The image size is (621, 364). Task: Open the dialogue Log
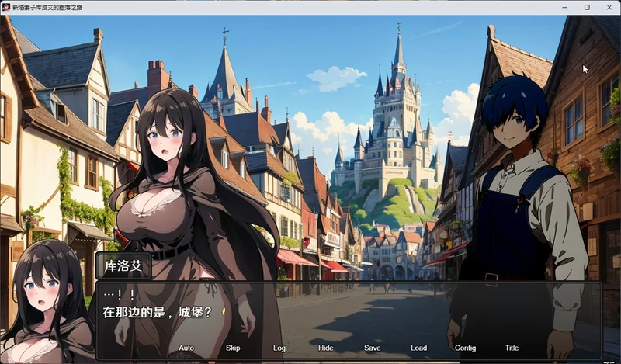tap(279, 348)
